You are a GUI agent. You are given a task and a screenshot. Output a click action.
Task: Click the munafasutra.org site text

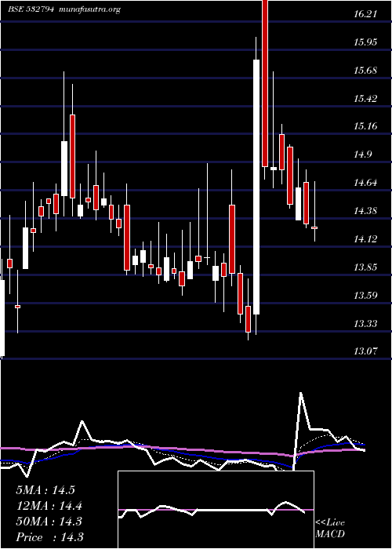pyautogui.click(x=90, y=9)
